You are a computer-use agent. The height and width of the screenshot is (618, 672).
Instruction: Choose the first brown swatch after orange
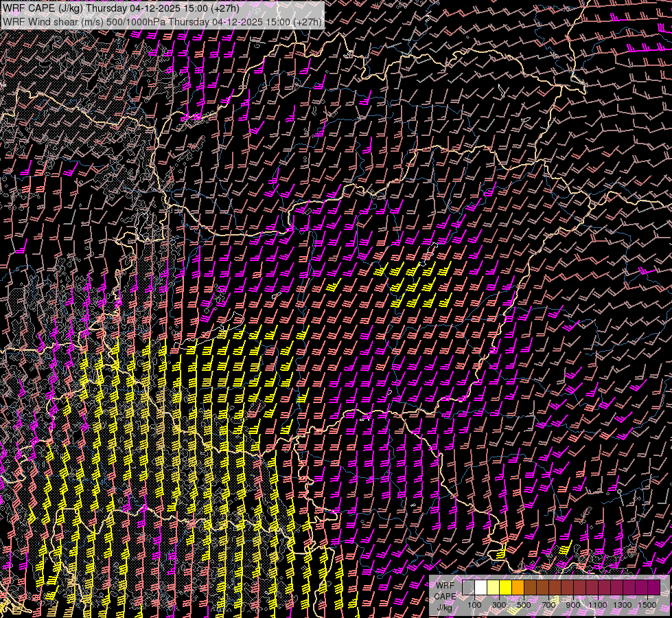coord(530,588)
